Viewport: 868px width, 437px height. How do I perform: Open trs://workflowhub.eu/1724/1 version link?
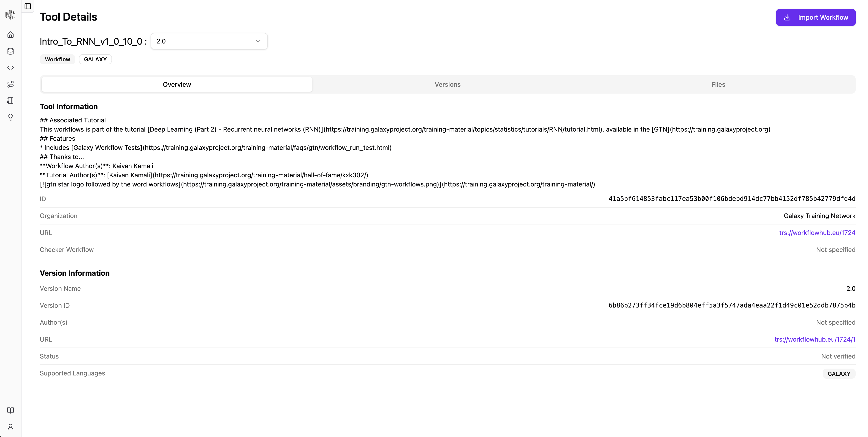click(814, 339)
